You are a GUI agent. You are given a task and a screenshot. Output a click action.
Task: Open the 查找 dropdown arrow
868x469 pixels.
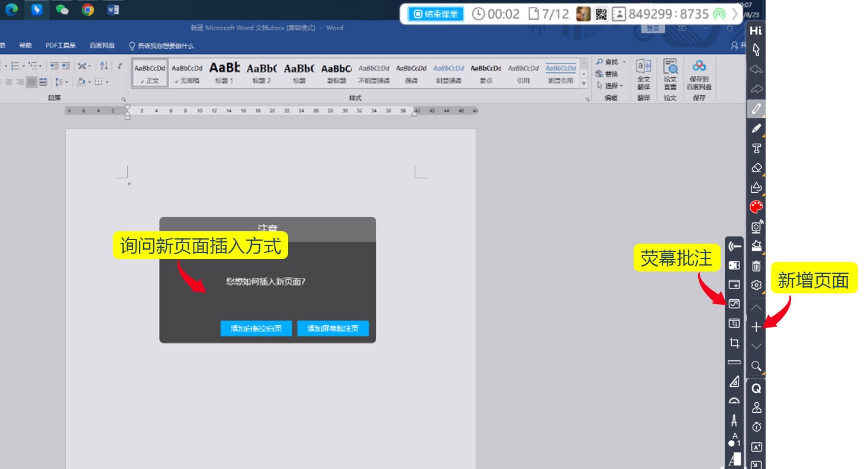click(x=624, y=62)
